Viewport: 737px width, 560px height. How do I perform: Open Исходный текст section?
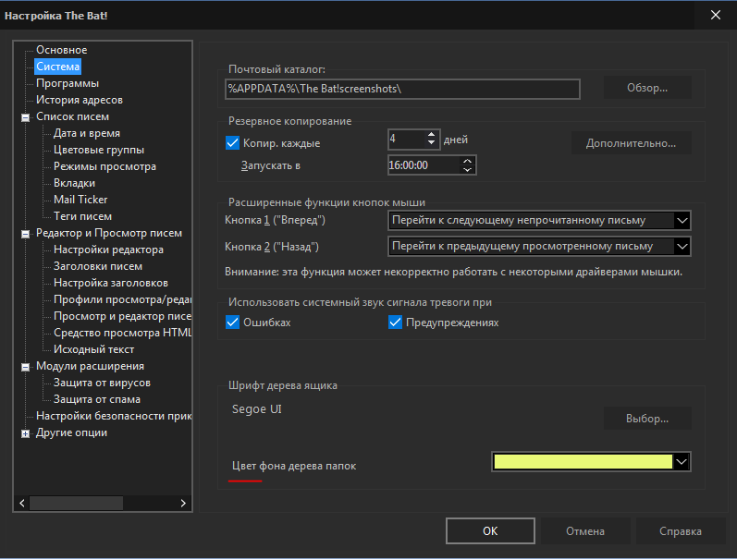click(93, 349)
